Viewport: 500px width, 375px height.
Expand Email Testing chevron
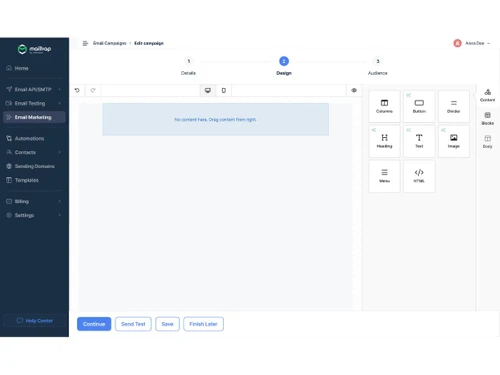[60, 103]
